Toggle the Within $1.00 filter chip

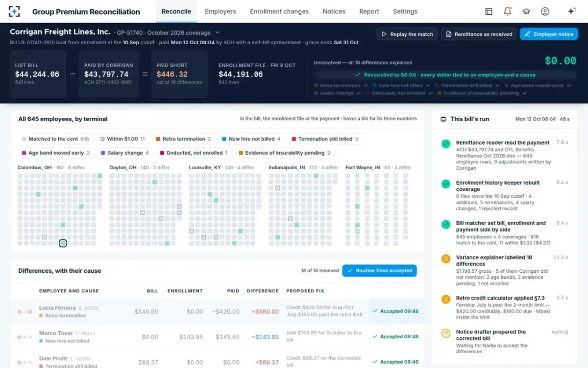(x=122, y=139)
